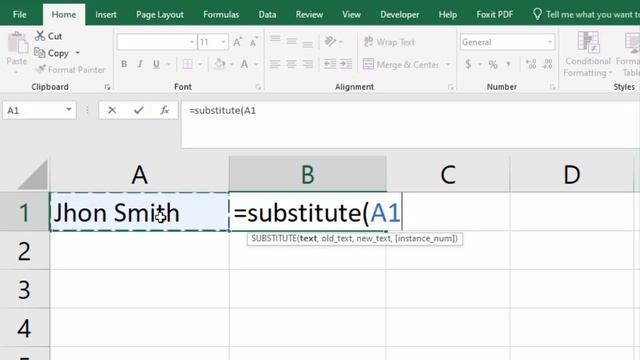The image size is (640, 360).
Task: Align text left
Action: tap(276, 64)
